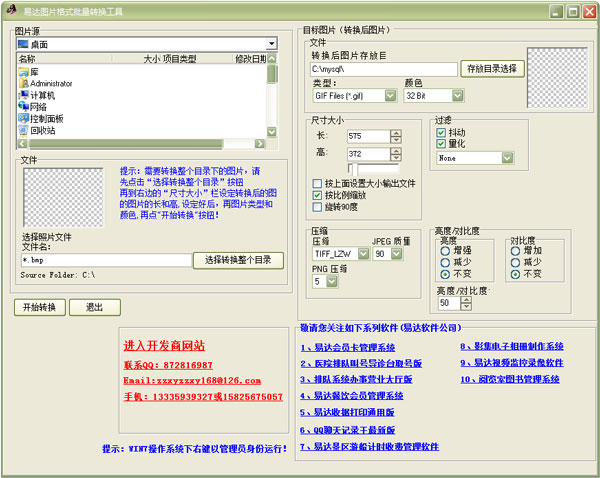Open the TIFF_LZW compression dropdown
This screenshot has width=600, height=478.
click(x=363, y=253)
